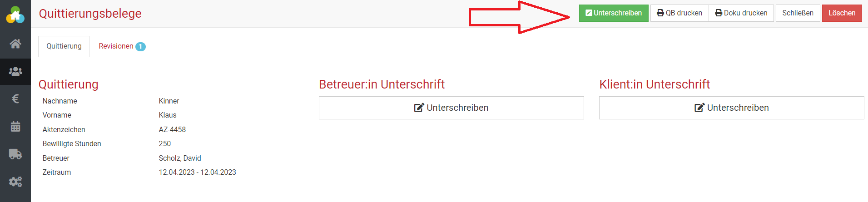Switch to the Revisionen tab
Image resolution: width=868 pixels, height=202 pixels.
click(122, 46)
